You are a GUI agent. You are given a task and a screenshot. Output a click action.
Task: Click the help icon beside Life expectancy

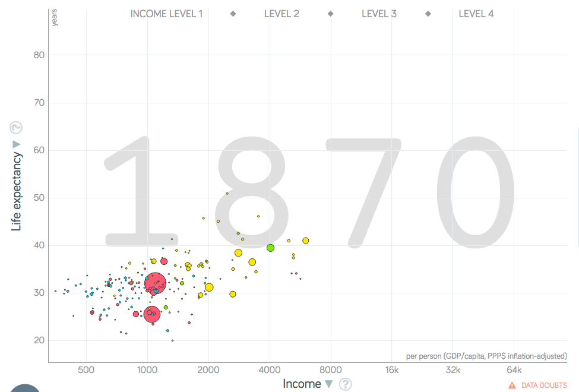click(x=16, y=127)
